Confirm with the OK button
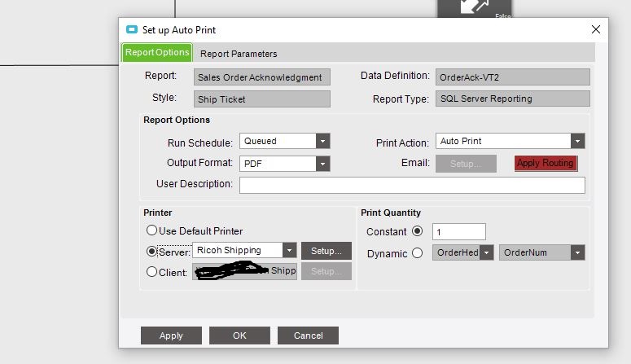The width and height of the screenshot is (631, 364). 239,335
